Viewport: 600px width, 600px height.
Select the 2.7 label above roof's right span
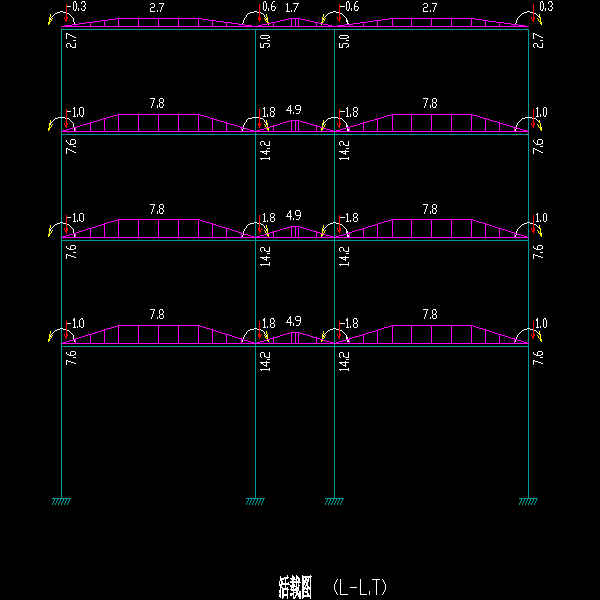(430, 8)
